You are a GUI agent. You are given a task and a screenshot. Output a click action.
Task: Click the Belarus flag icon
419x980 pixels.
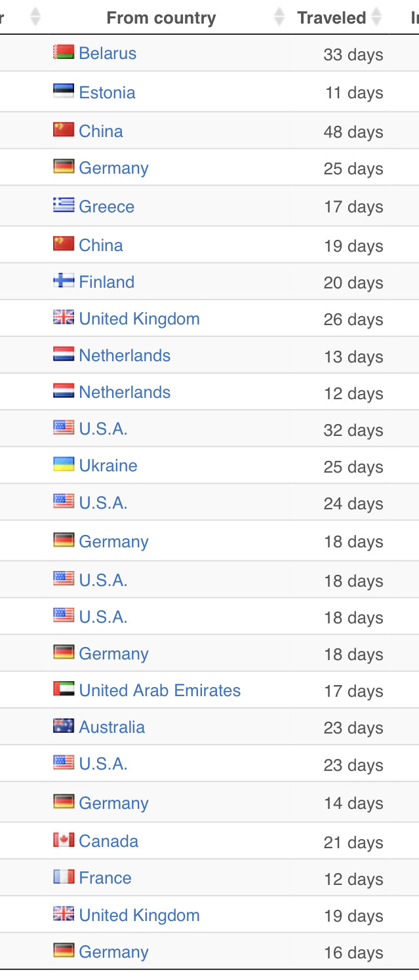click(64, 52)
